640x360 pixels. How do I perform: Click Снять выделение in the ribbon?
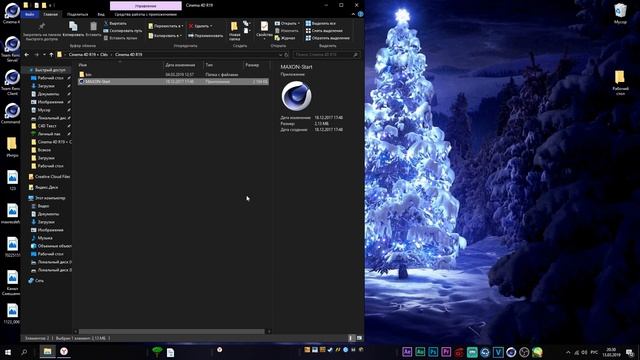click(x=324, y=31)
